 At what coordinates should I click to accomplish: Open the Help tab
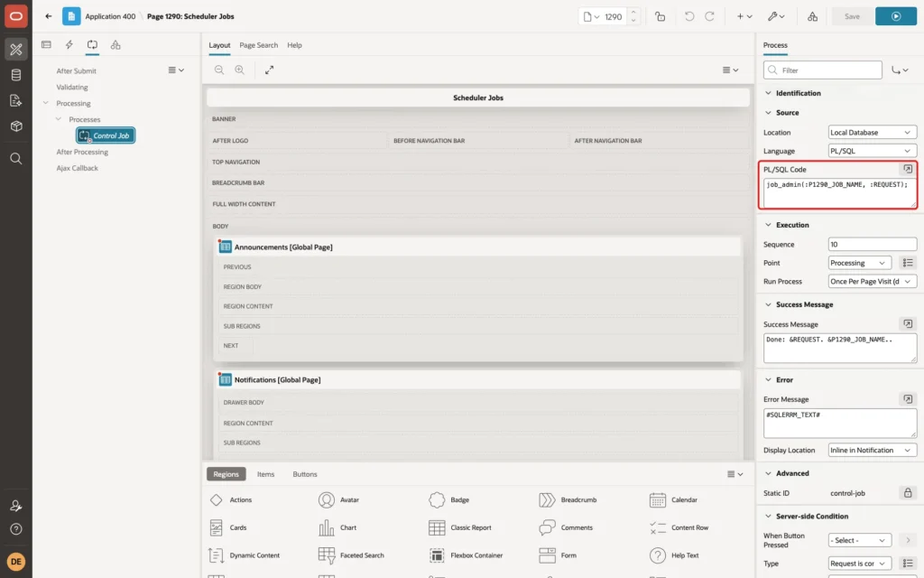tap(294, 45)
